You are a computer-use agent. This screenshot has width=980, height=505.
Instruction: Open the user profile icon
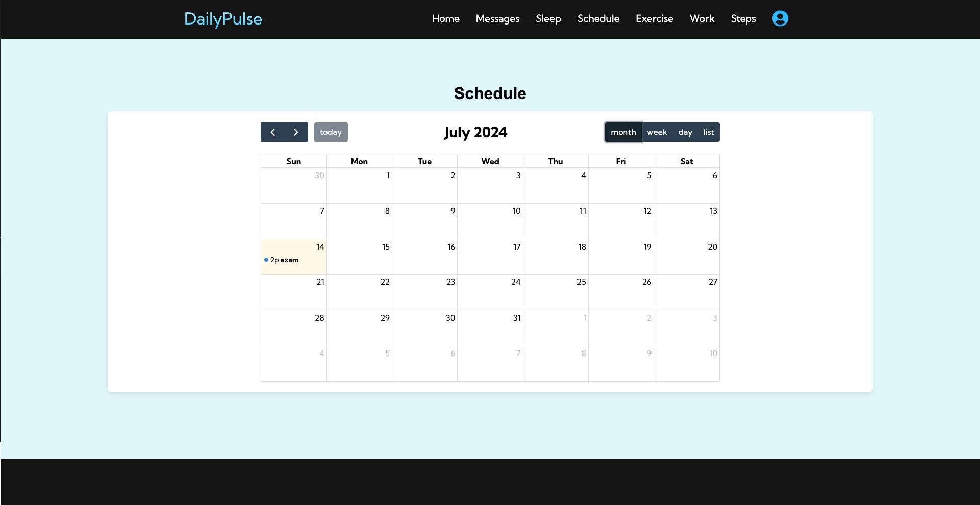780,18
